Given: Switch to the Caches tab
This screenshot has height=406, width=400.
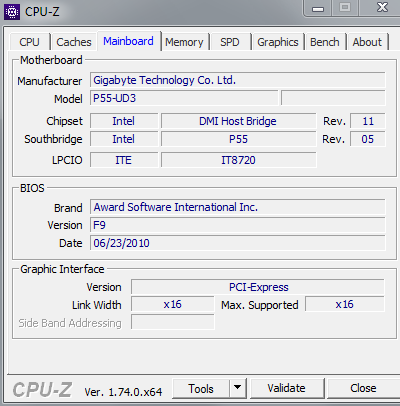Looking at the screenshot, I should tap(74, 42).
